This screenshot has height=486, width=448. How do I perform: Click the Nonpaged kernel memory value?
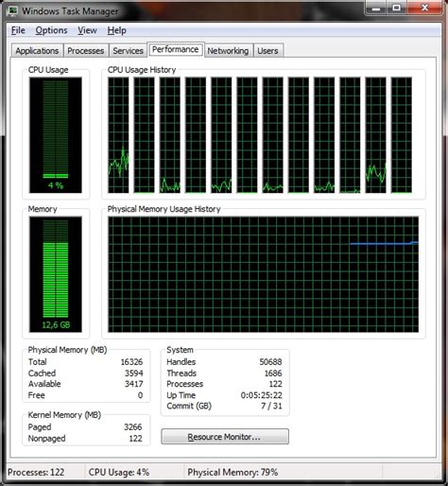tap(135, 439)
